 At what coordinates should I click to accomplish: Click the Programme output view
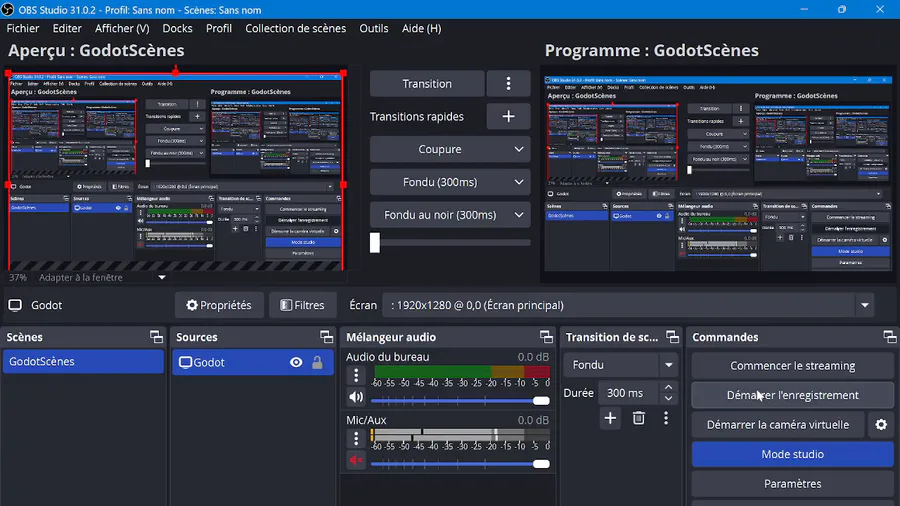(719, 173)
